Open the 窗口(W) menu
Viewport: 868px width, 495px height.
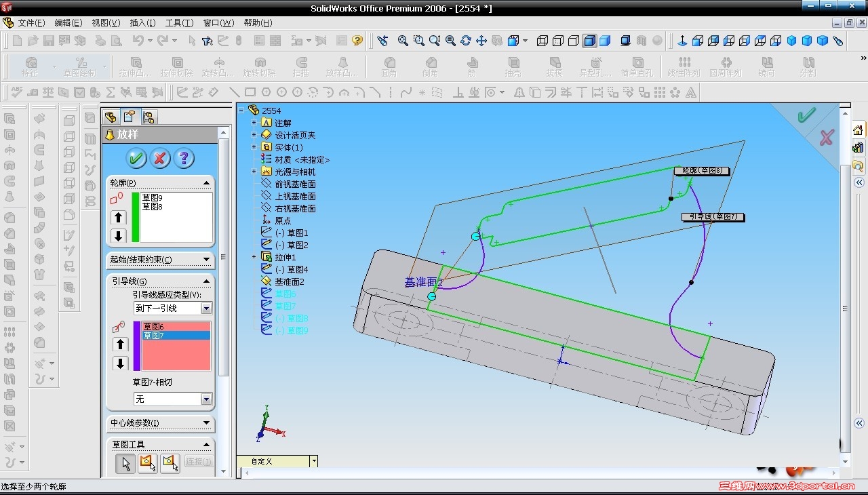pyautogui.click(x=218, y=22)
